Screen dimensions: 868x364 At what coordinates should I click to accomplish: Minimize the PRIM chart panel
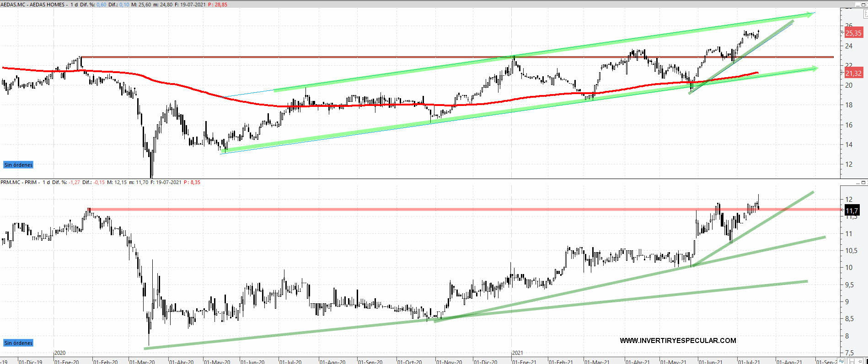tap(857, 183)
